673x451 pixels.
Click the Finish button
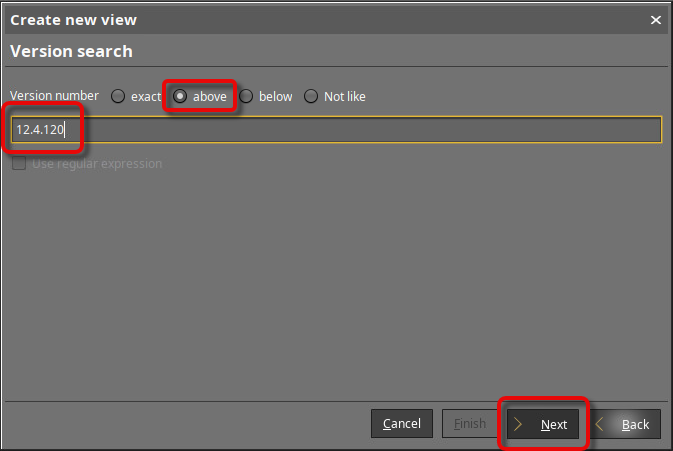469,424
